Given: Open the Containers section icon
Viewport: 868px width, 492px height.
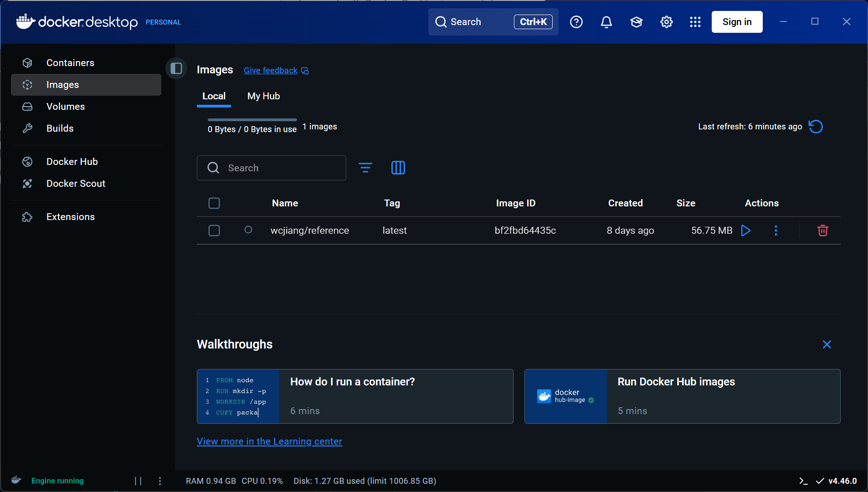Looking at the screenshot, I should pos(27,63).
